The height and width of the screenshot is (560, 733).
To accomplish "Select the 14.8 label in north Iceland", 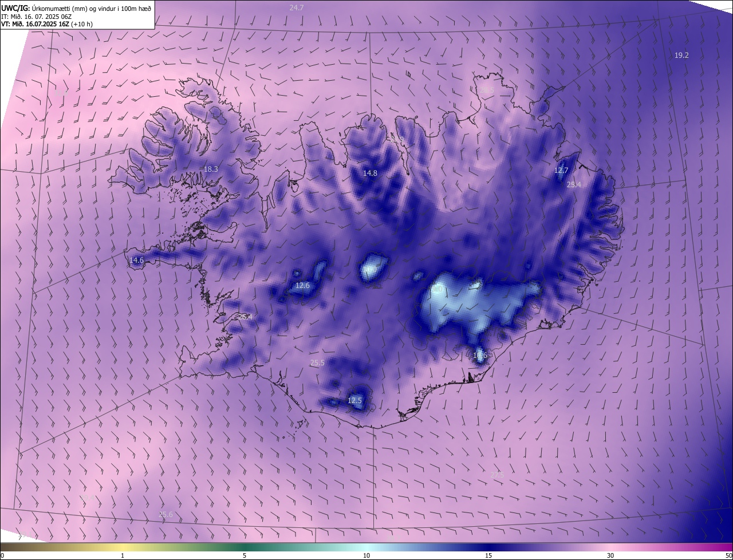I will pyautogui.click(x=370, y=173).
